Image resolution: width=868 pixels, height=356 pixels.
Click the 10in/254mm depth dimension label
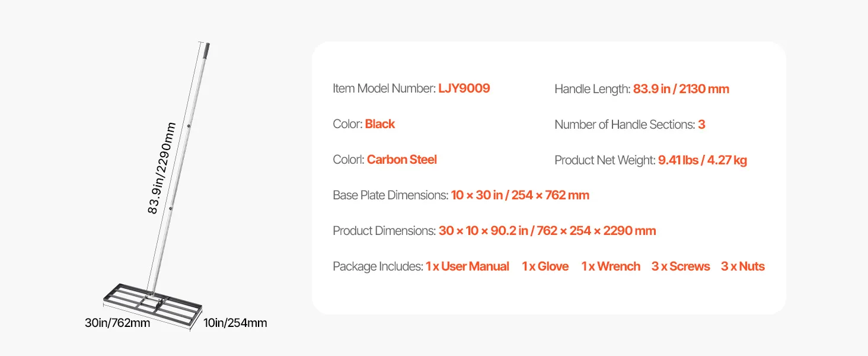235,323
